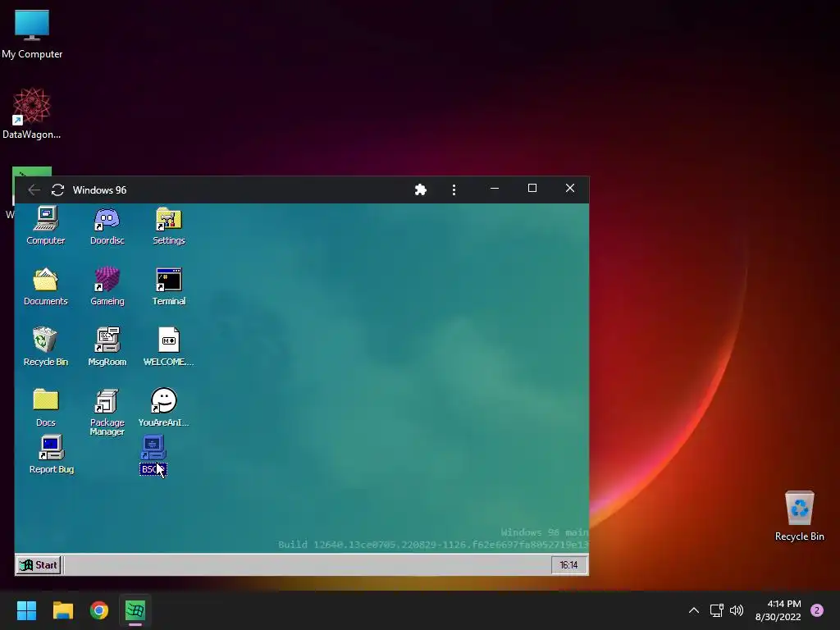This screenshot has width=840, height=630.
Task: Launch the Package Manager shortcut
Action: [107, 412]
